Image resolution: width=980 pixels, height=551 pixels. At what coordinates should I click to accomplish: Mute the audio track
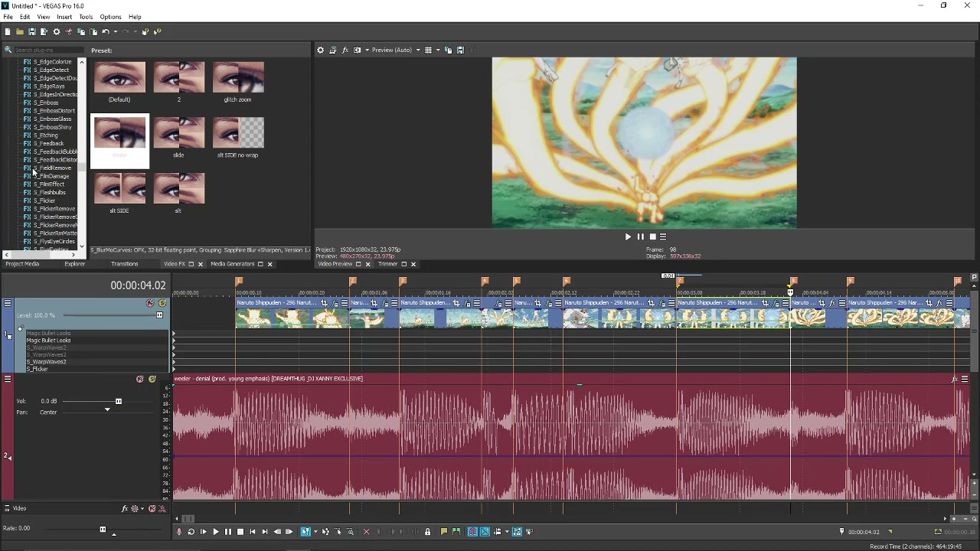[139, 379]
